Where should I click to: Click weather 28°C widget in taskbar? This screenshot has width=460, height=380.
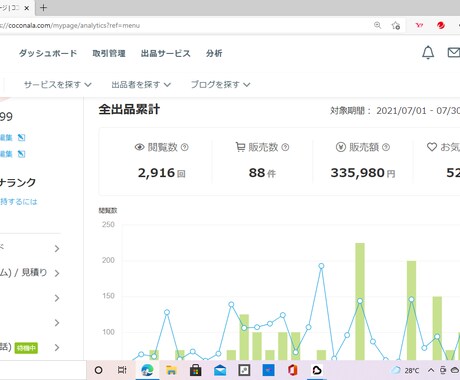click(405, 370)
